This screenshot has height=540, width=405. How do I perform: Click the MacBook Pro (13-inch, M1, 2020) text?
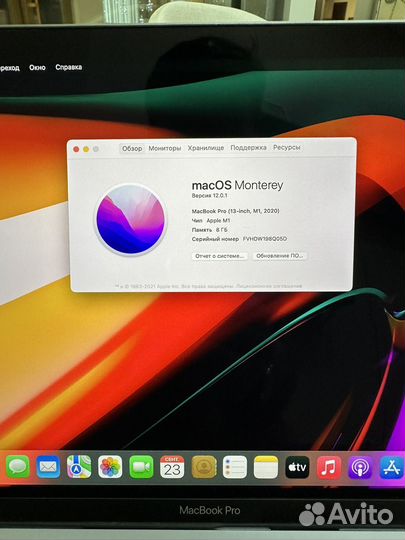(x=236, y=211)
